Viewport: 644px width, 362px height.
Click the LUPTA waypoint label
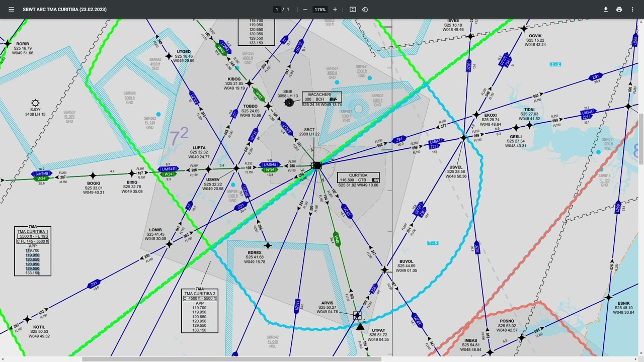(x=199, y=152)
